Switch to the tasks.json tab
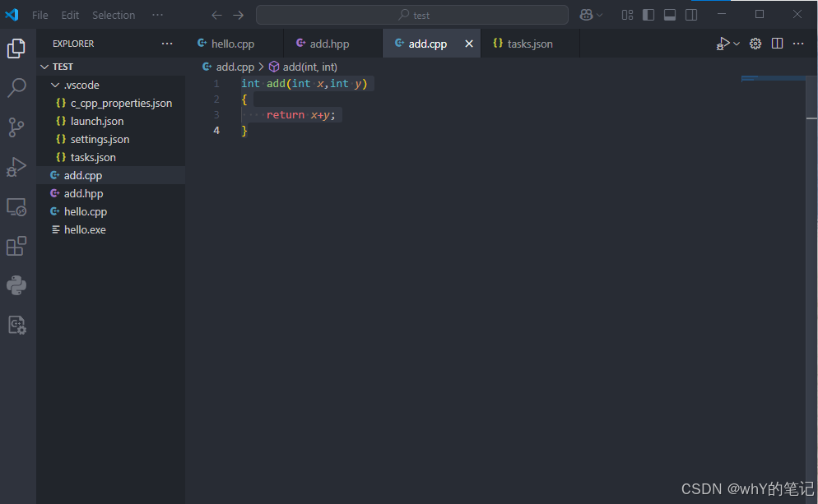 tap(530, 44)
